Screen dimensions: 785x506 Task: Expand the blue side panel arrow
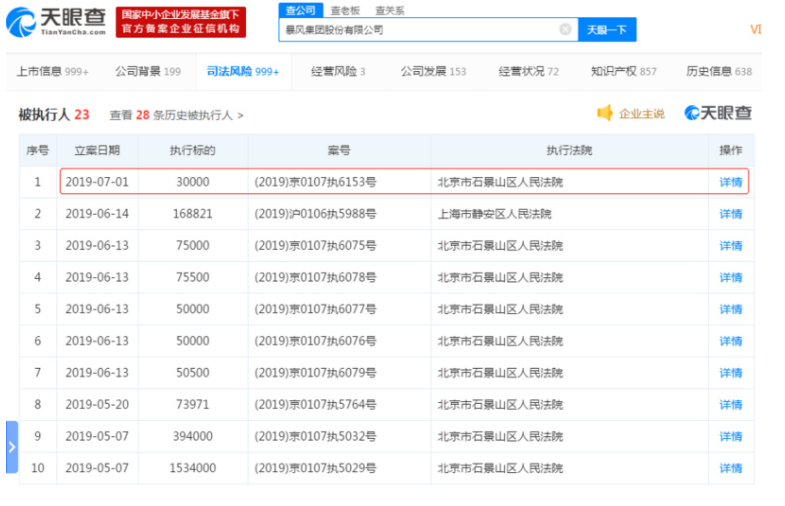coord(12,447)
